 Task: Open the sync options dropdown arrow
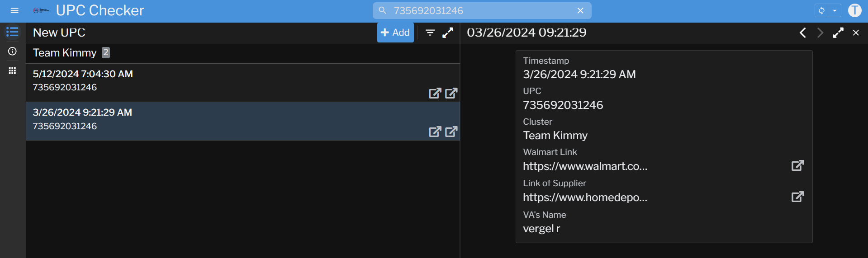tap(835, 10)
